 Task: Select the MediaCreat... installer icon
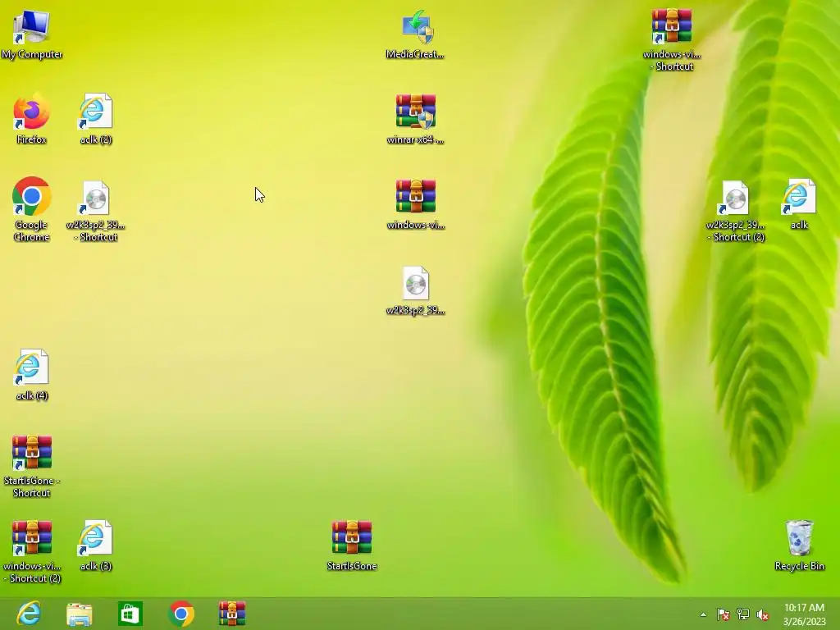tap(415, 34)
